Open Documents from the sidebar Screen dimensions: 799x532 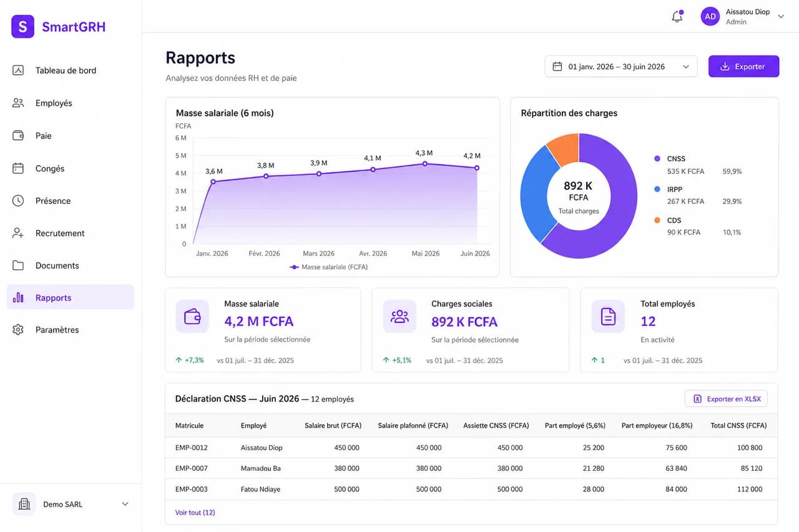coord(70,266)
